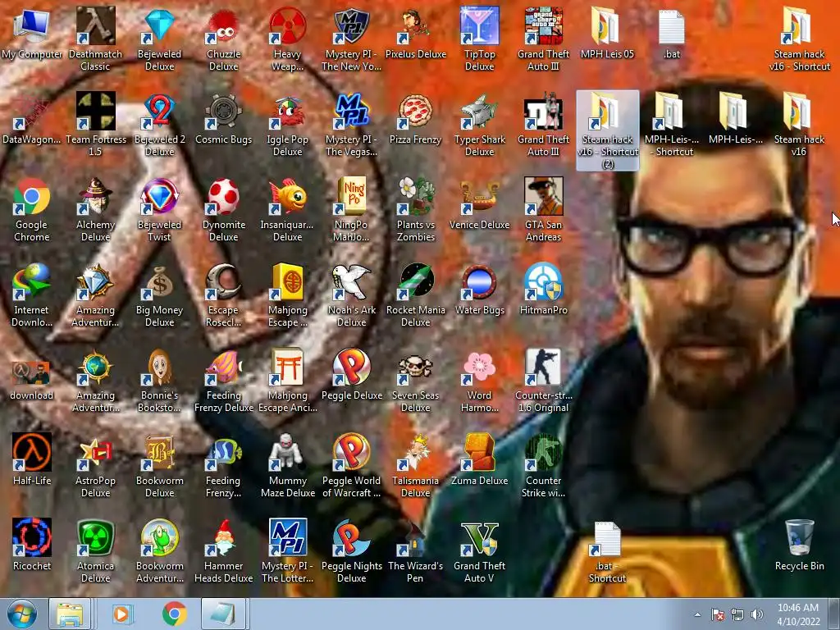Select the Alchemy Deluxe wizard icon
The height and width of the screenshot is (630, 840).
point(95,196)
